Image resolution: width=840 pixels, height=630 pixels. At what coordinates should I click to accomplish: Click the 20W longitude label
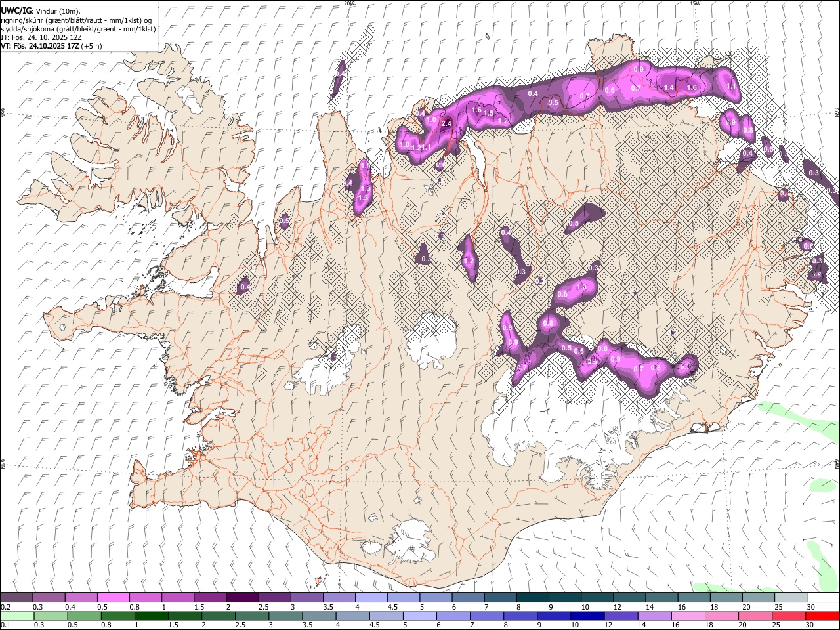[x=349, y=3]
